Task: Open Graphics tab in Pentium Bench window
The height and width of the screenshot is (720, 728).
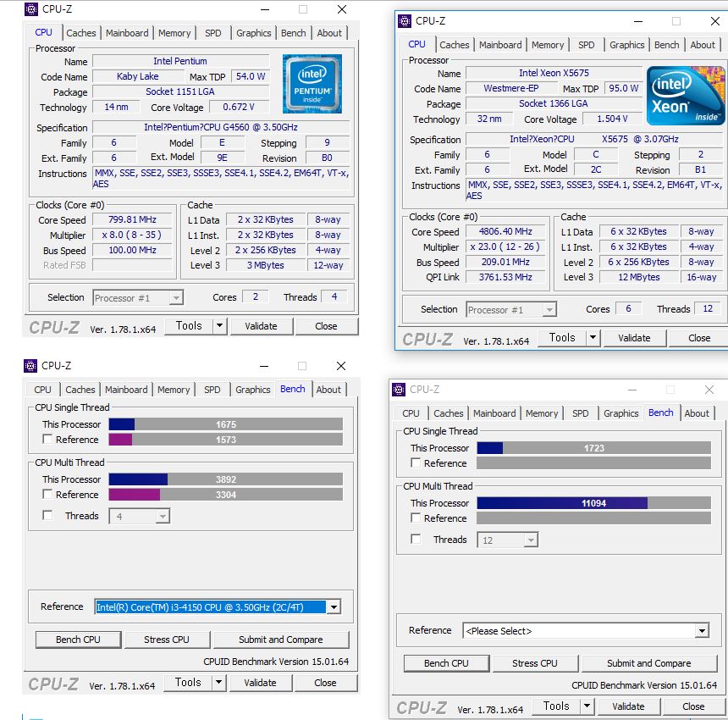Action: coord(252,390)
